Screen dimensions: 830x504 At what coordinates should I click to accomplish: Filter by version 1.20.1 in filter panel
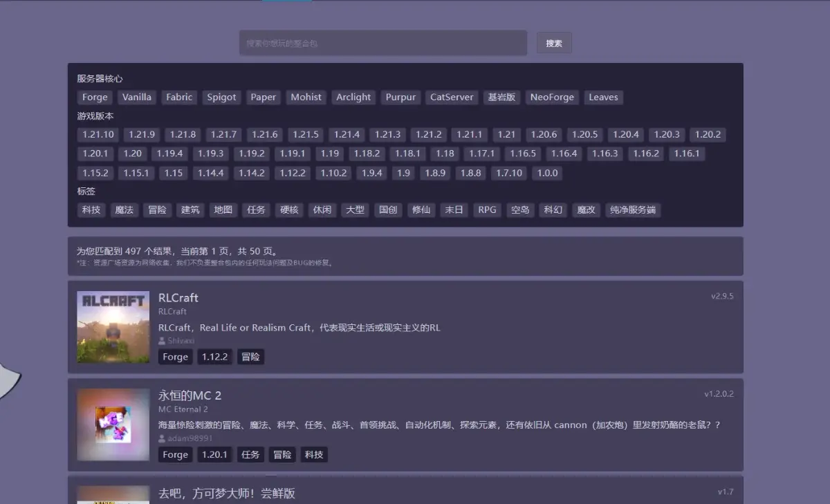click(95, 153)
